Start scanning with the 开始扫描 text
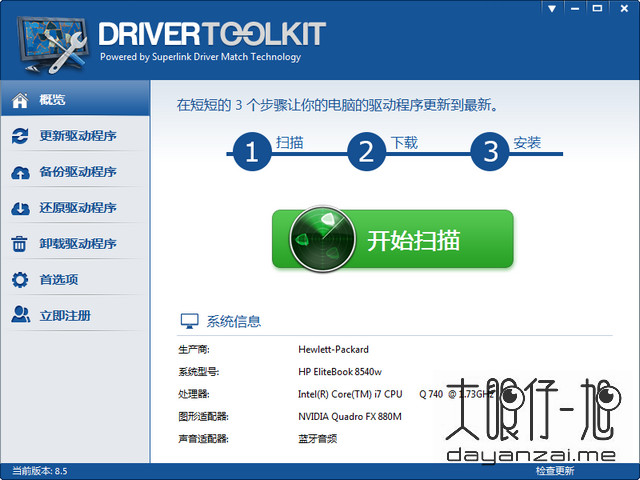This screenshot has width=640, height=480. pos(413,240)
